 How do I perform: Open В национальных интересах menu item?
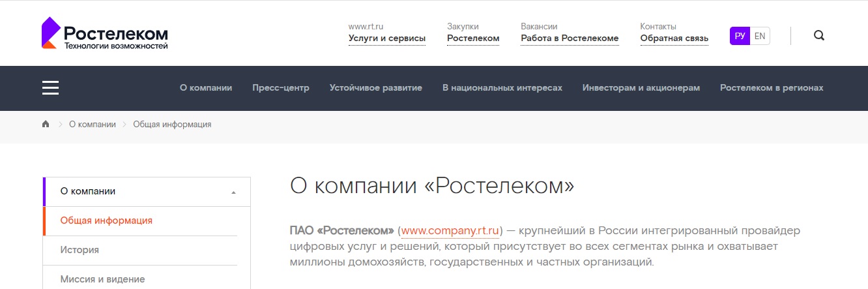pos(502,88)
